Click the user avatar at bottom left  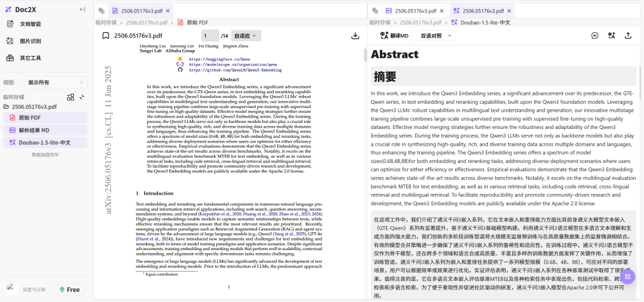pos(13,289)
